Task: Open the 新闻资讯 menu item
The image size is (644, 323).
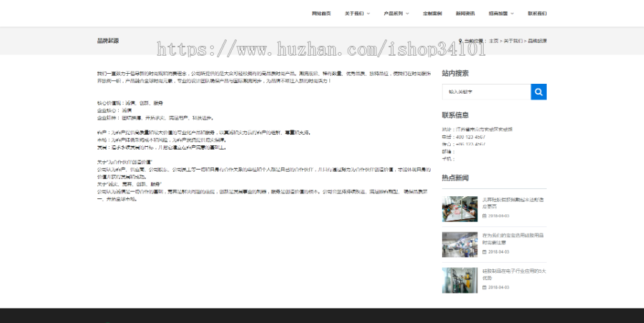Action: (x=465, y=14)
